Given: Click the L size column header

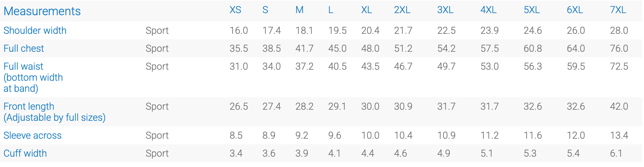Looking at the screenshot, I should pyautogui.click(x=331, y=10).
